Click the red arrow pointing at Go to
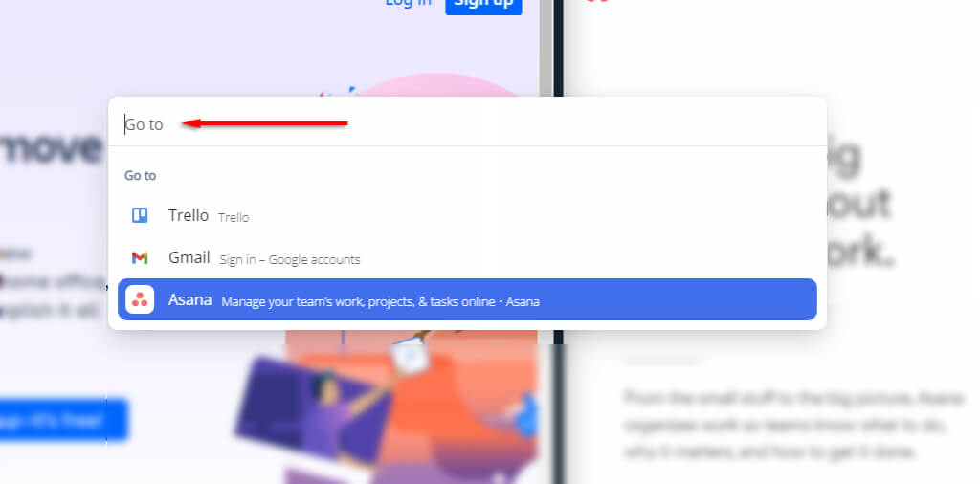 click(x=265, y=123)
